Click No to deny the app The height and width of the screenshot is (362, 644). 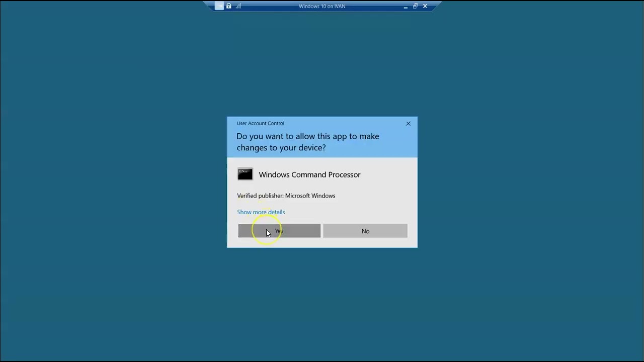point(365,231)
